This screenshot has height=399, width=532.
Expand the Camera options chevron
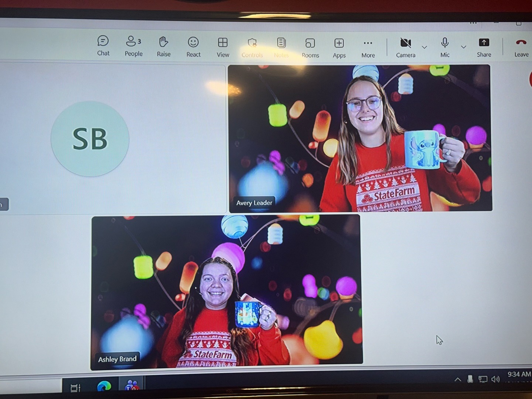click(x=424, y=47)
